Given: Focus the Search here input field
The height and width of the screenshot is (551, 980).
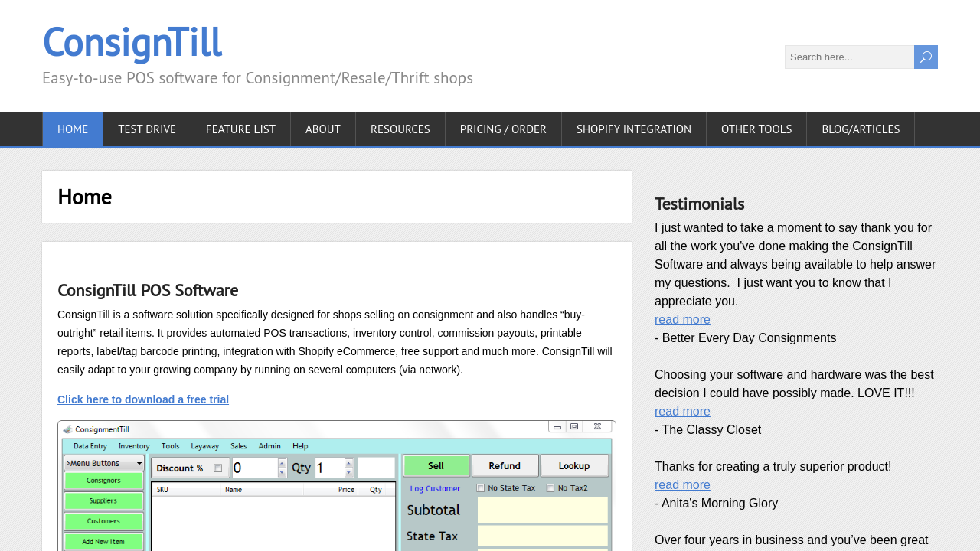Looking at the screenshot, I should point(849,57).
